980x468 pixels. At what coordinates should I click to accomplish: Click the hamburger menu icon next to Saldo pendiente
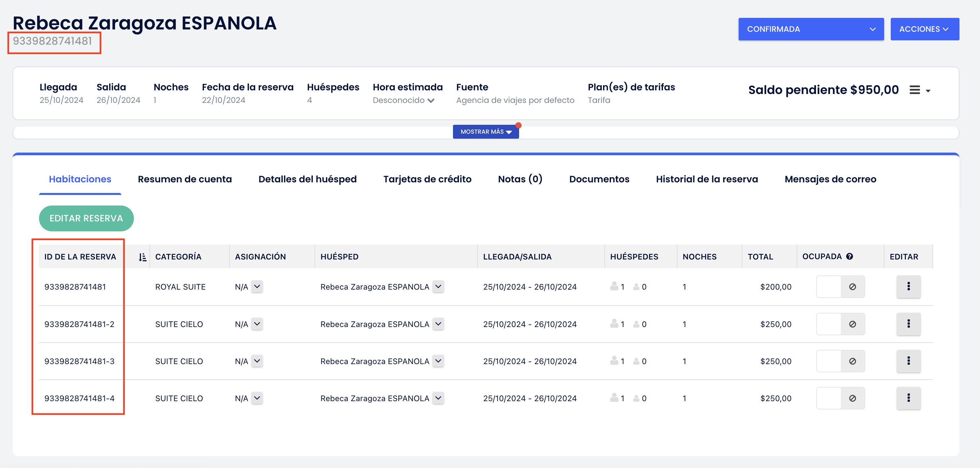[915, 90]
